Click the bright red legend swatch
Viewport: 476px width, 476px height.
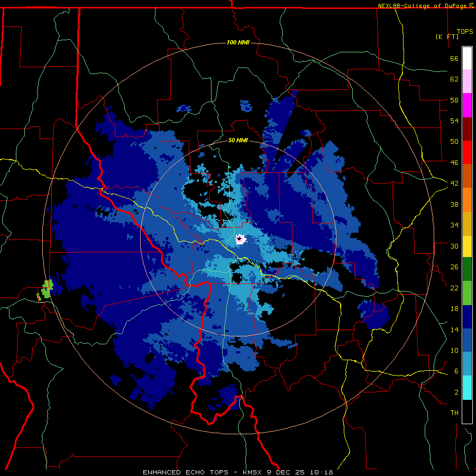tap(467, 152)
